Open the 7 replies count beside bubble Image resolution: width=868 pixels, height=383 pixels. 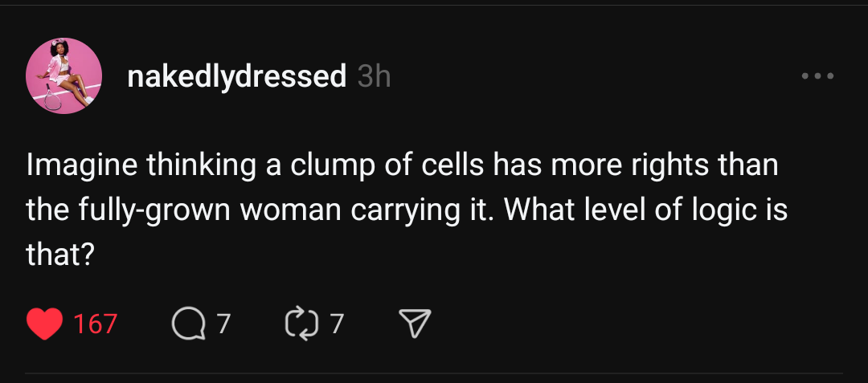pyautogui.click(x=223, y=324)
